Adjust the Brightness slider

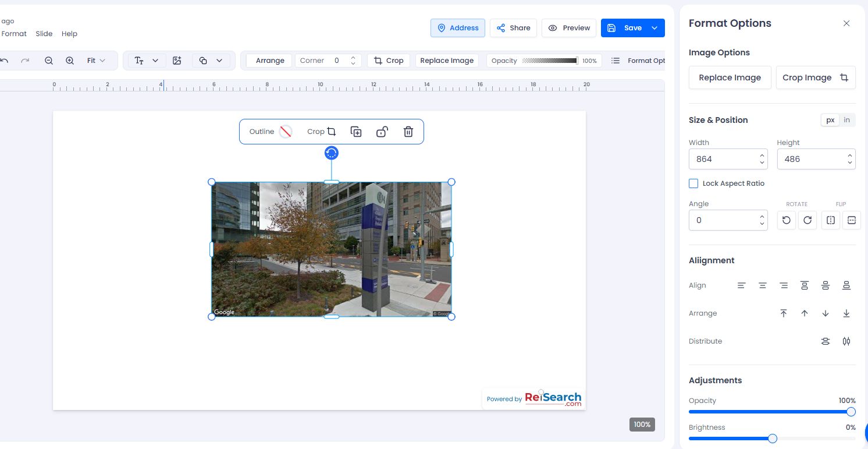772,439
